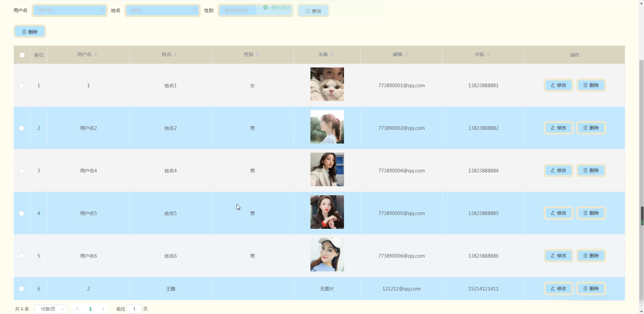
Task: Sort table by phone column
Action: coord(488,54)
